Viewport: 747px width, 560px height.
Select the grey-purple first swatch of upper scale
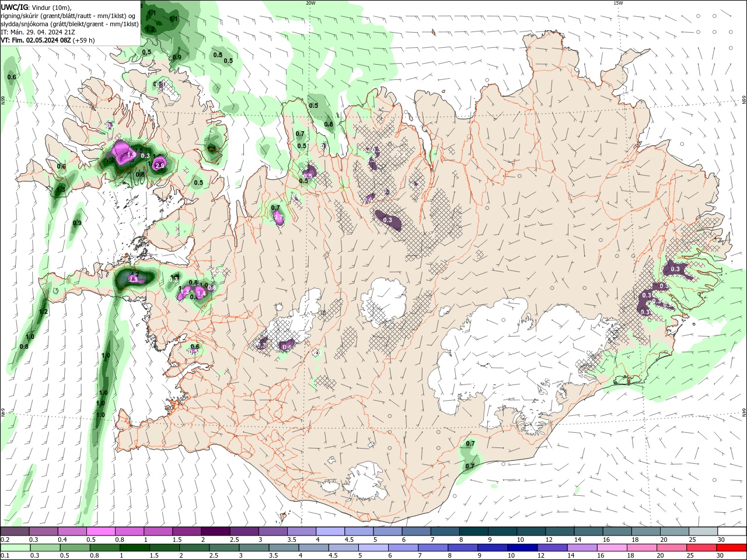click(x=15, y=531)
